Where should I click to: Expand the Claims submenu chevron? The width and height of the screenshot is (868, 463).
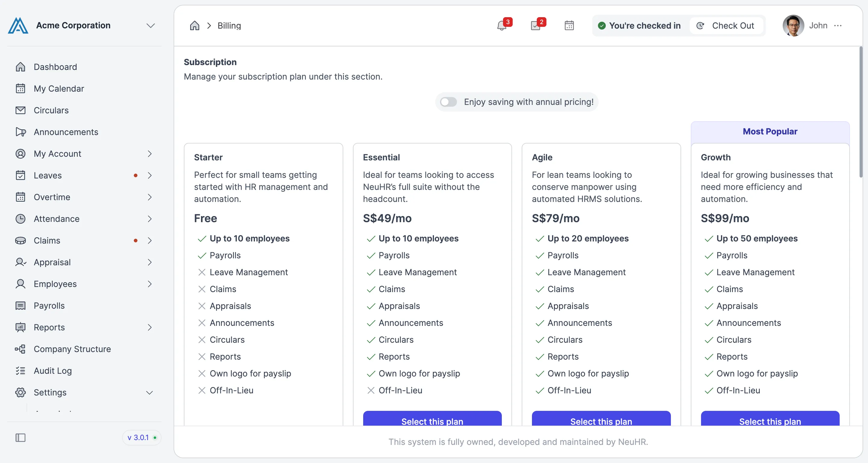click(x=150, y=241)
